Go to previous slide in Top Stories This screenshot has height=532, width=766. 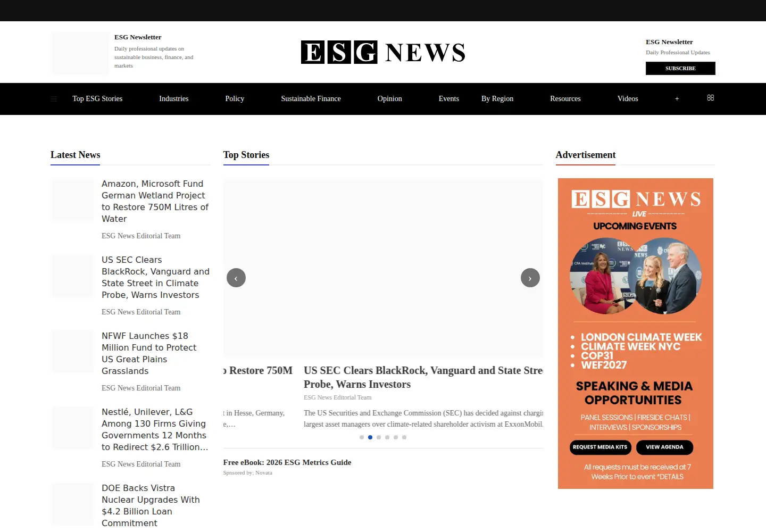[x=236, y=278]
